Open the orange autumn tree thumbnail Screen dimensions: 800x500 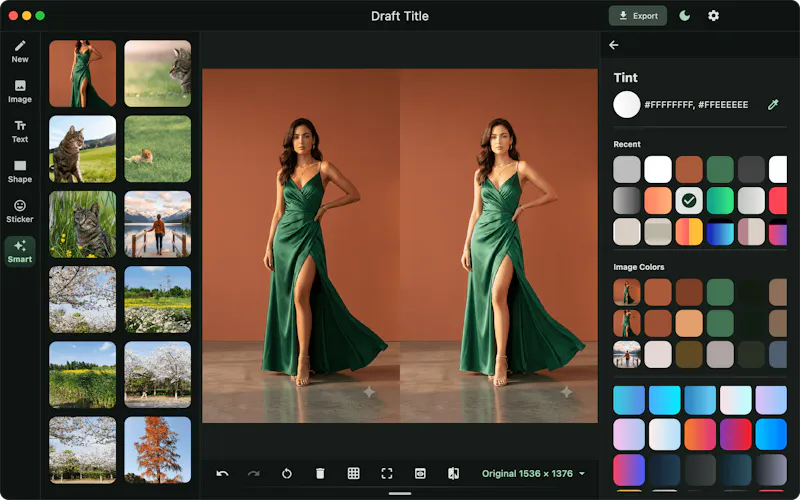tap(158, 450)
